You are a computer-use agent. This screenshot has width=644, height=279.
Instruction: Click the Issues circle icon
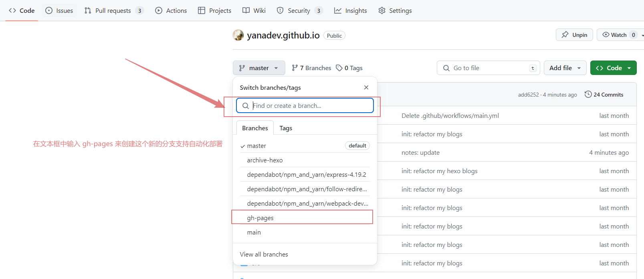[49, 10]
